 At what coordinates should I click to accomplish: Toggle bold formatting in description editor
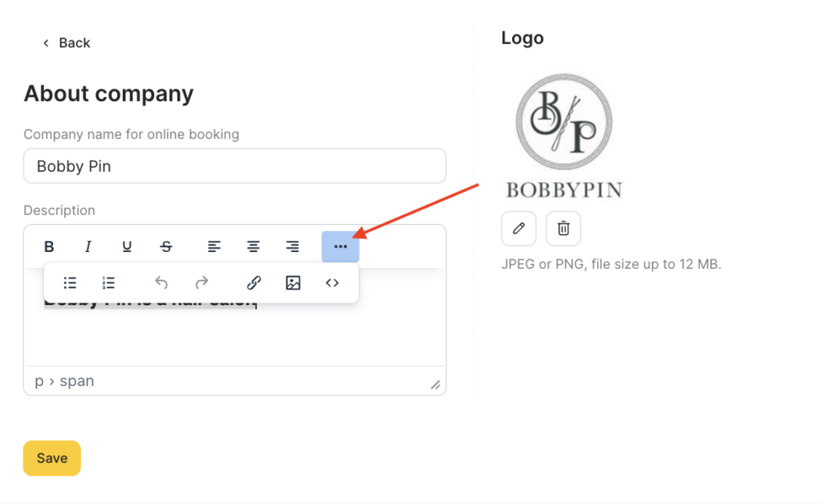click(x=49, y=246)
